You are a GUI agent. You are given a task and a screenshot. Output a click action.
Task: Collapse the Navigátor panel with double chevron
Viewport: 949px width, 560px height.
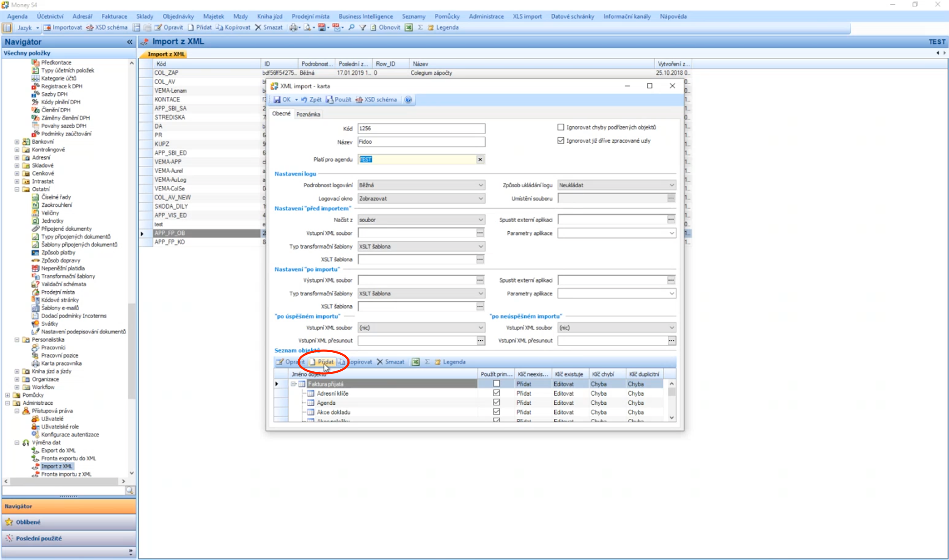[130, 42]
